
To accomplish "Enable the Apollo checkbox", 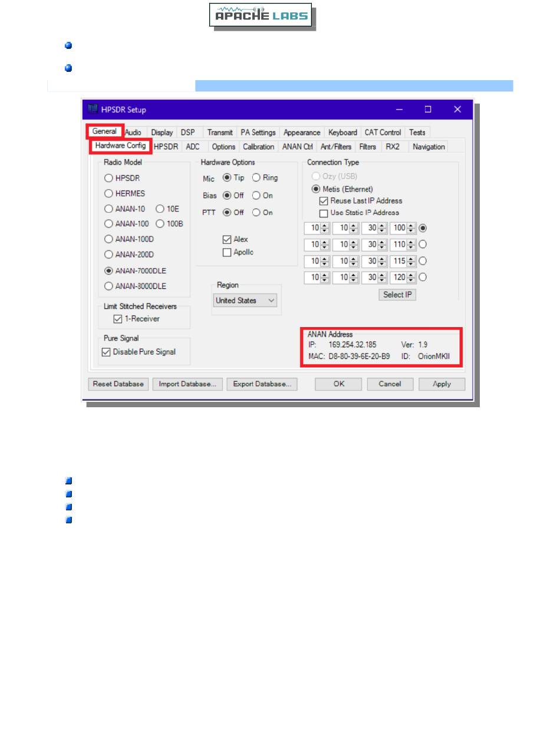I will (x=238, y=252).
